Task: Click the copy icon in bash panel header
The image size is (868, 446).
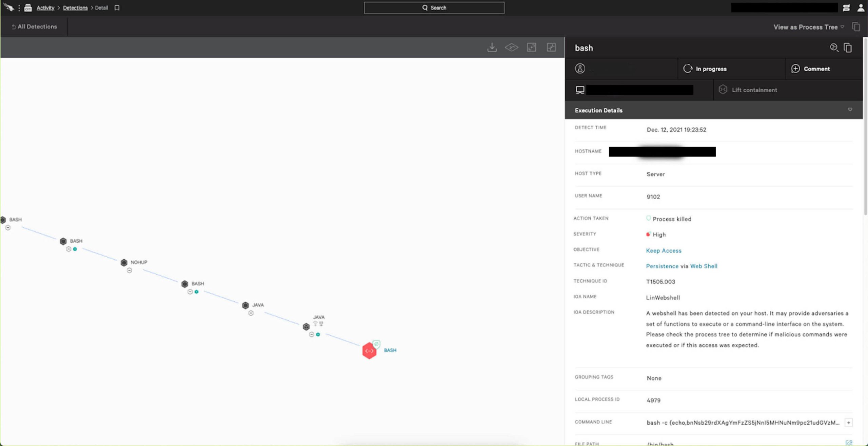Action: pyautogui.click(x=848, y=48)
